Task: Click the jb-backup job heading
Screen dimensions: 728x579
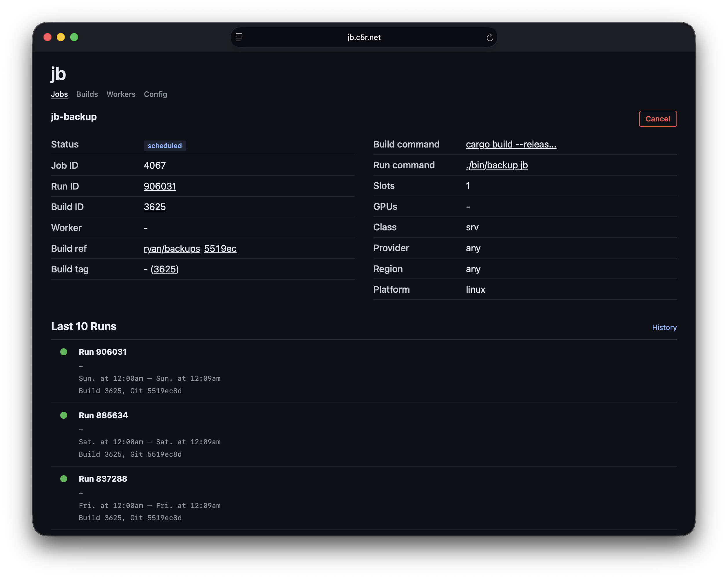Action: click(x=74, y=116)
